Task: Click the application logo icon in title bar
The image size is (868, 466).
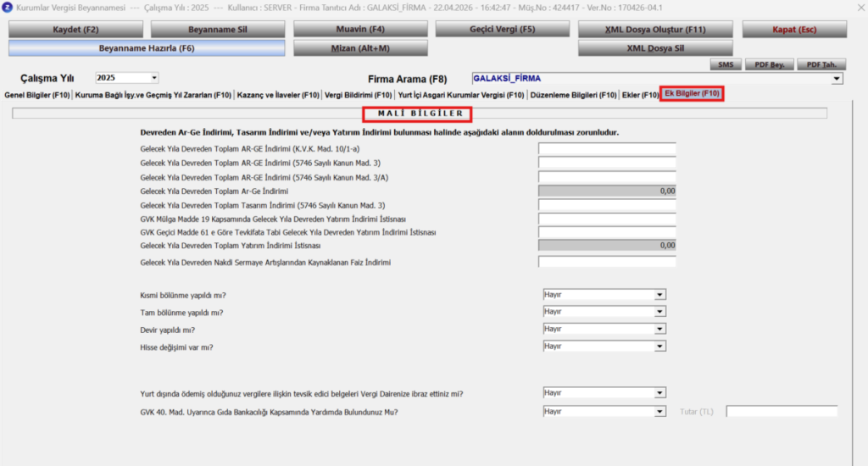Action: click(x=7, y=8)
